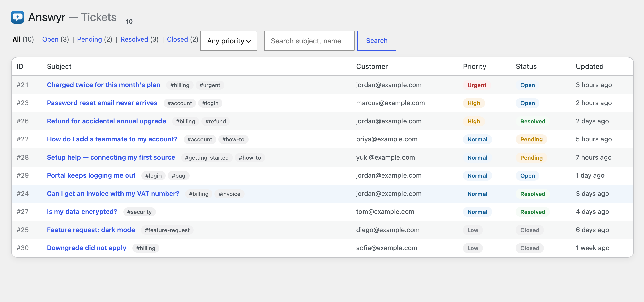Image resolution: width=644 pixels, height=302 pixels.
Task: Click customer marcus@example.com
Action: pyautogui.click(x=390, y=103)
